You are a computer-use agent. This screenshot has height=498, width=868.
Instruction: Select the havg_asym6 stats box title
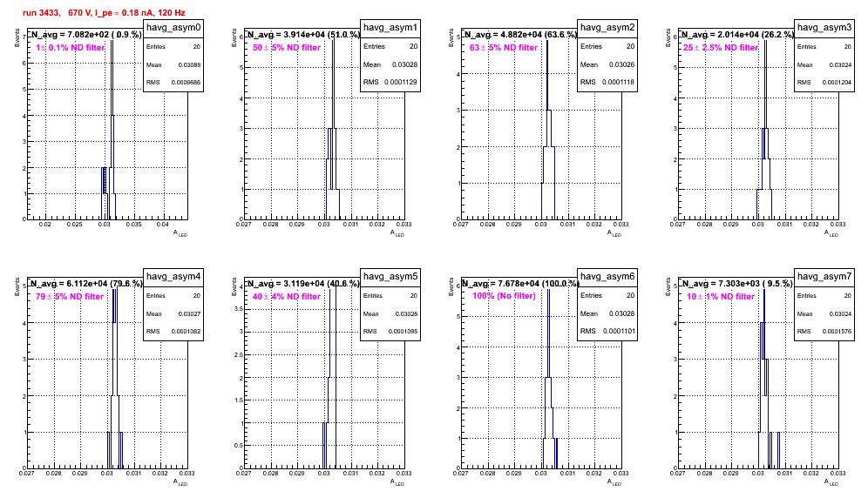(x=607, y=277)
